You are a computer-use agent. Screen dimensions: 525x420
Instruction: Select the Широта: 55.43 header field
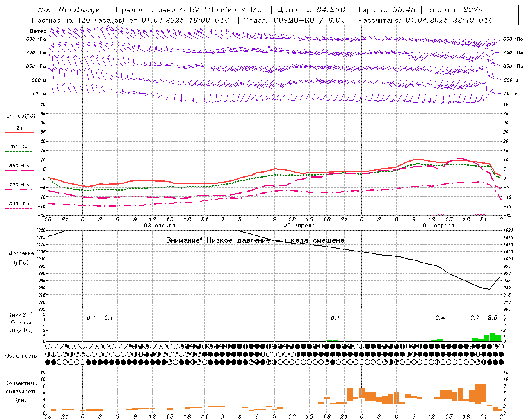386,10
